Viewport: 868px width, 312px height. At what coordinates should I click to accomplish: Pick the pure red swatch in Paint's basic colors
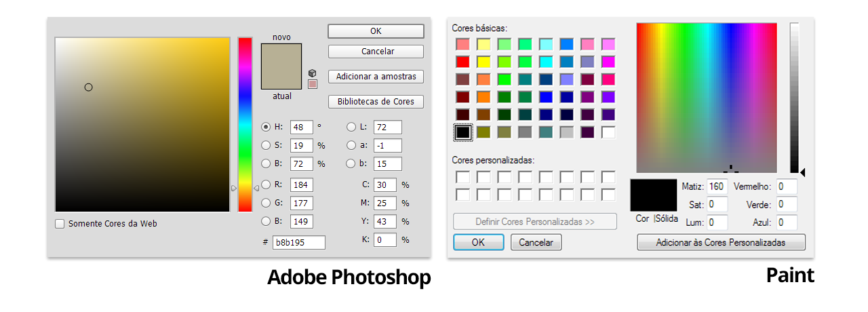pyautogui.click(x=463, y=62)
